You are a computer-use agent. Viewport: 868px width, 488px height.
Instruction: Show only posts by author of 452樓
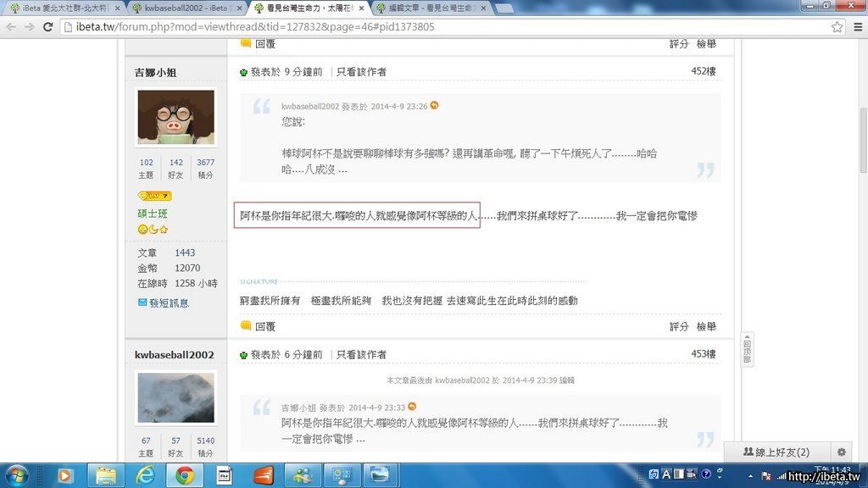pos(361,72)
